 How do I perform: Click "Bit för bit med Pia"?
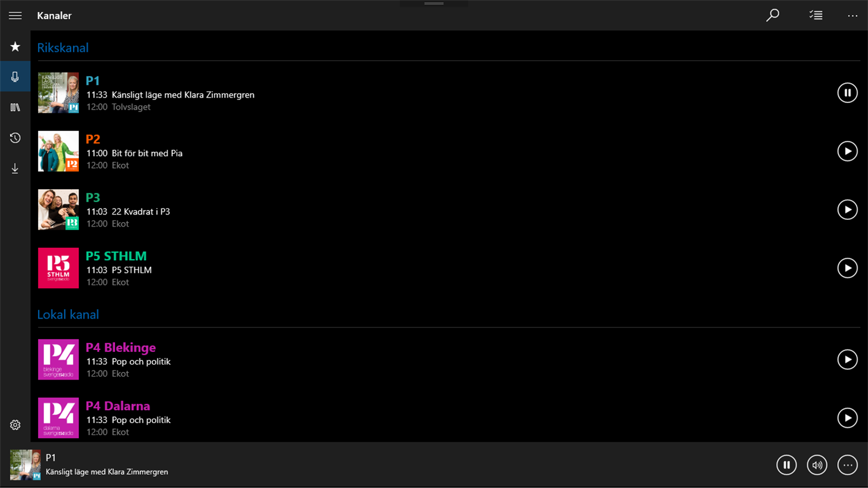click(x=147, y=153)
